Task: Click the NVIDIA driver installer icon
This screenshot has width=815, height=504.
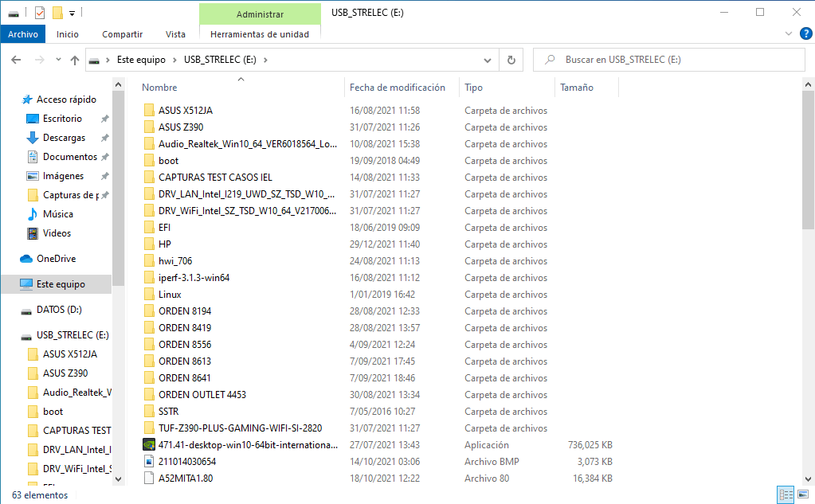Action: click(x=148, y=444)
